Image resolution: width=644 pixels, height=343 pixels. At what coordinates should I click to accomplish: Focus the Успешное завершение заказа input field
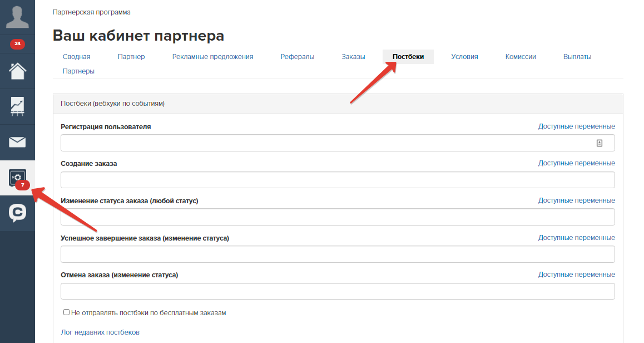point(338,254)
